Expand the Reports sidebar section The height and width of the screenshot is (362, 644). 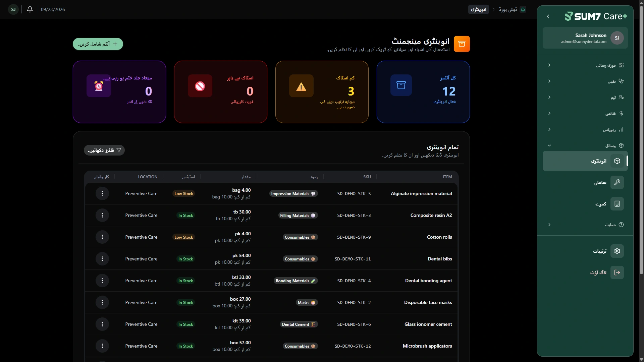coord(585,129)
